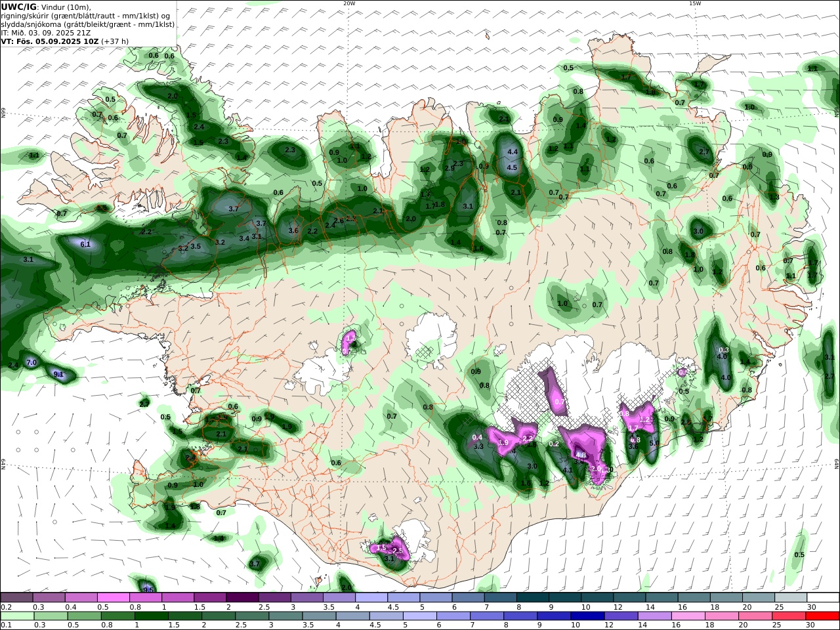Click the VT: Fös. 05.09.2025 10Z timestamp
Screen dimensions: 840x630
click(49, 41)
